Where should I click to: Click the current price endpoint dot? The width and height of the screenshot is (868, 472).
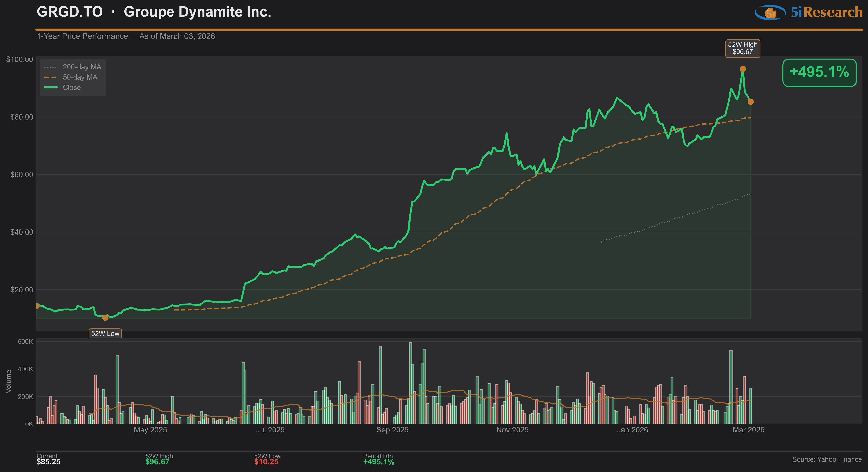(751, 102)
